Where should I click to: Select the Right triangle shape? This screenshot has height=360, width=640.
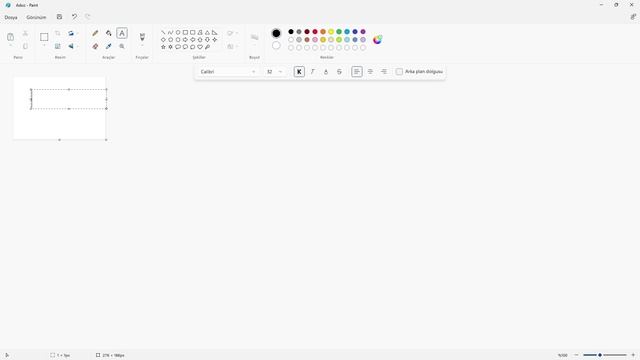coord(215,32)
